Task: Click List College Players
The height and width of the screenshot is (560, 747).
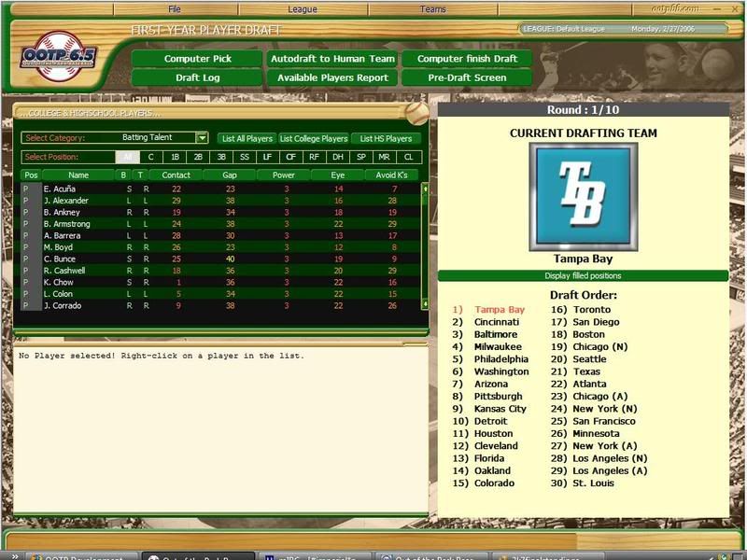Action: [x=314, y=138]
